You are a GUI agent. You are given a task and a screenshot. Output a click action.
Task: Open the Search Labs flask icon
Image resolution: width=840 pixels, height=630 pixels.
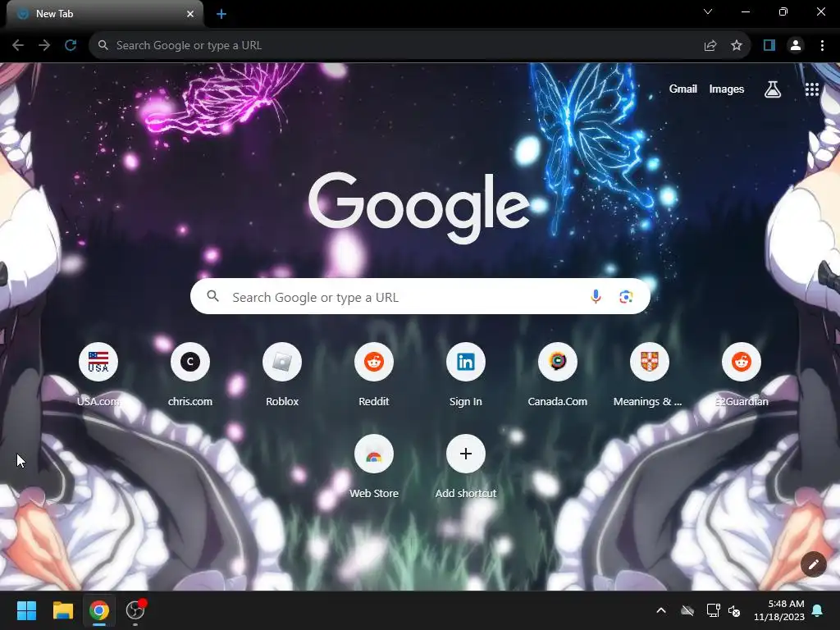[x=773, y=89]
